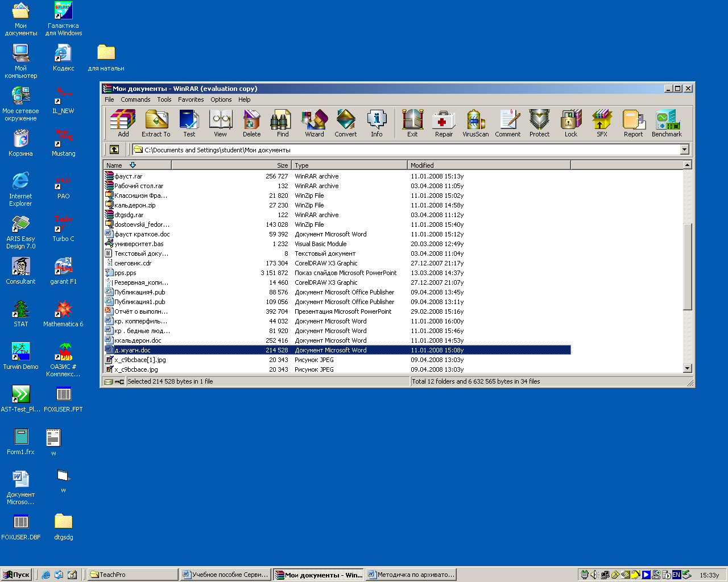Viewport: 728px width, 582px height.
Task: Sort by the Type column header
Action: (350, 165)
